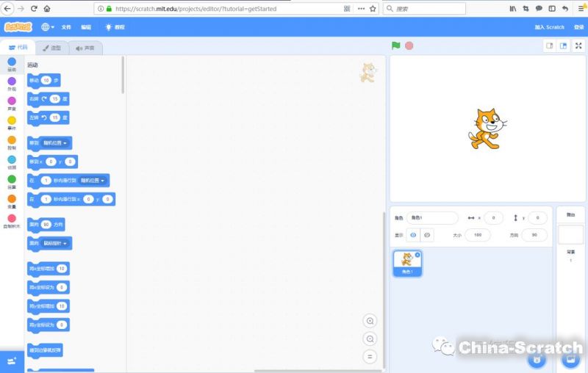Enter full screen stage mode
This screenshot has height=373, width=588.
(579, 46)
